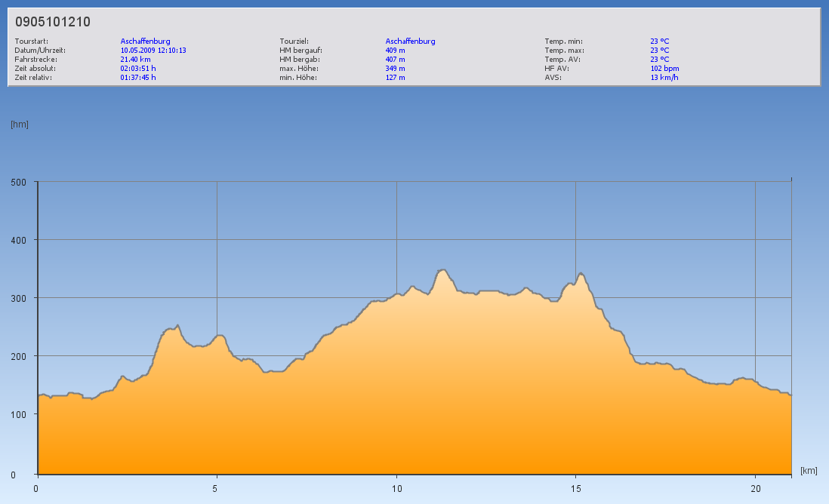The height and width of the screenshot is (504, 829).
Task: Click the HM bergab value 407 m
Action: [x=396, y=60]
